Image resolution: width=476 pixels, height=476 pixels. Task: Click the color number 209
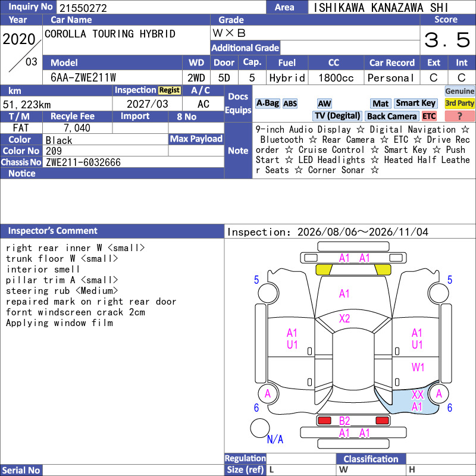click(x=54, y=151)
